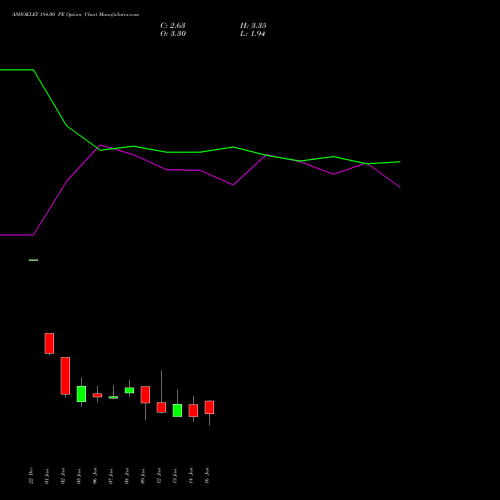Click the 16 Jan date label
The width and height of the screenshot is (500, 500).
[207, 476]
